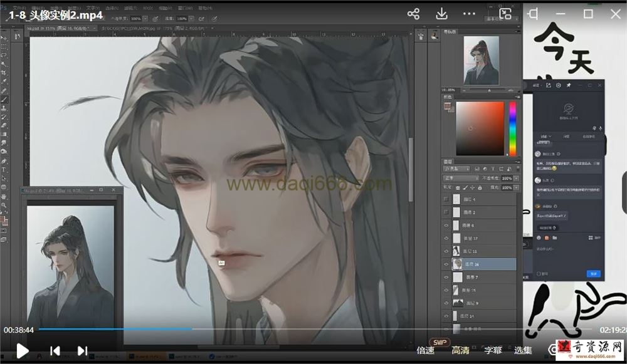
Task: Select the Crop tool
Action: [4, 73]
